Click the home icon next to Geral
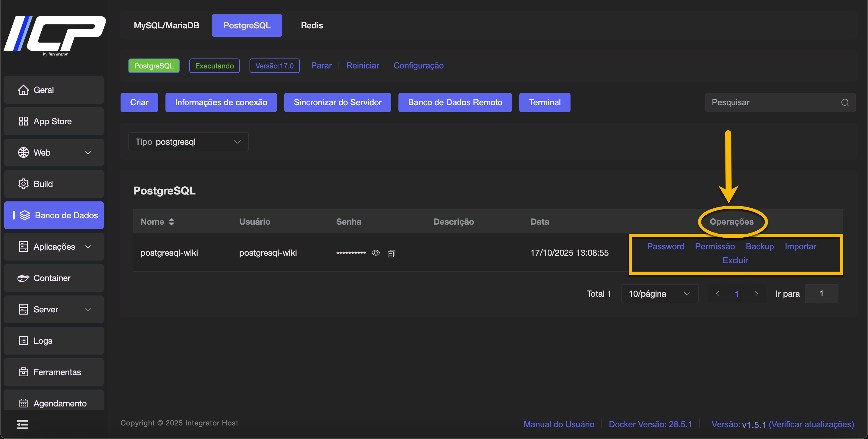Viewport: 868px width, 439px height. [x=23, y=90]
